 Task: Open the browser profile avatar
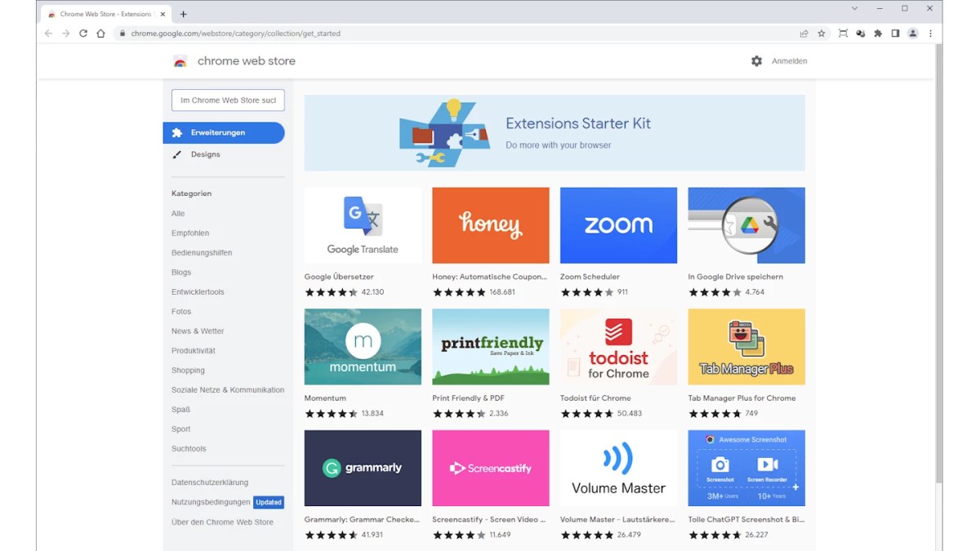click(x=912, y=33)
